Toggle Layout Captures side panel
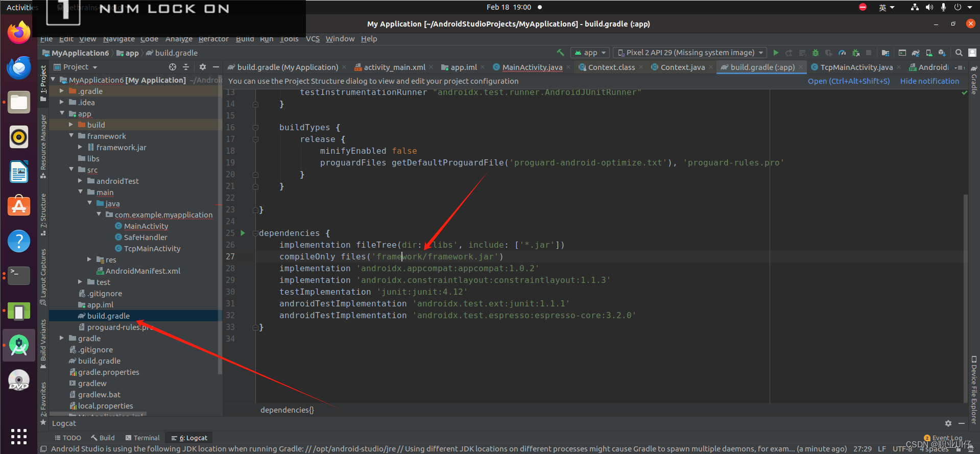The image size is (980, 454). click(x=43, y=277)
